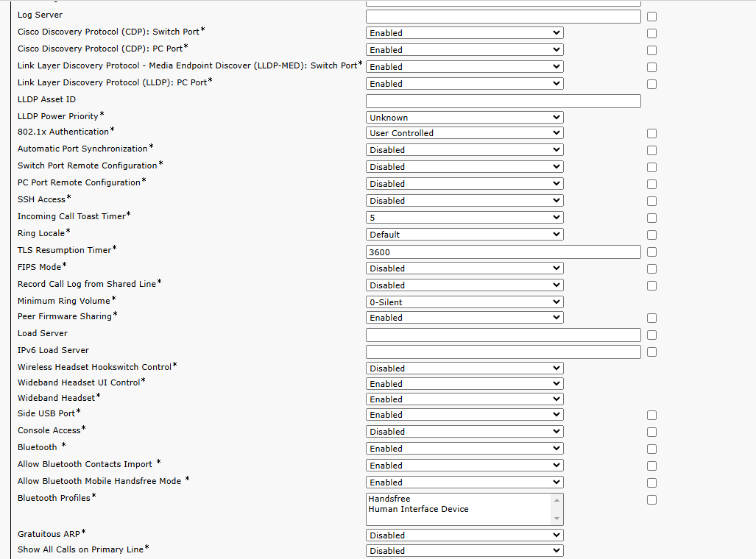Check PC Port Remote Configuration override box

(652, 184)
